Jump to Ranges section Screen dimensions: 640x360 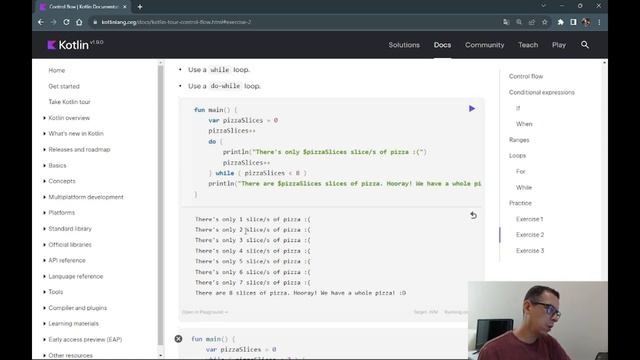click(519, 140)
